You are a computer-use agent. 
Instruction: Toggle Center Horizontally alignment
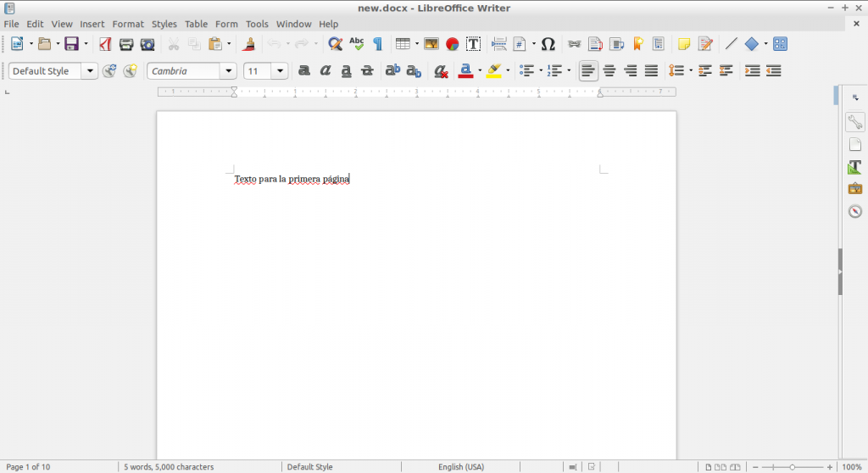pos(609,71)
